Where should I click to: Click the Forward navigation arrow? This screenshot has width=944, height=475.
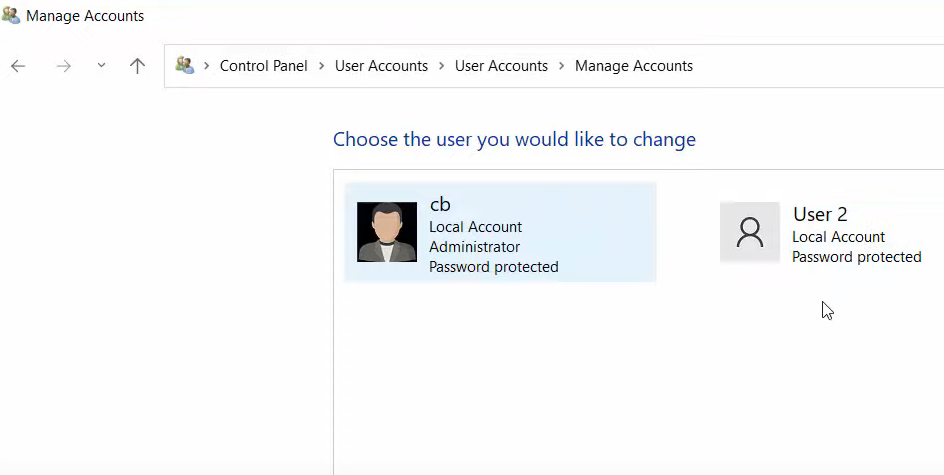(63, 66)
